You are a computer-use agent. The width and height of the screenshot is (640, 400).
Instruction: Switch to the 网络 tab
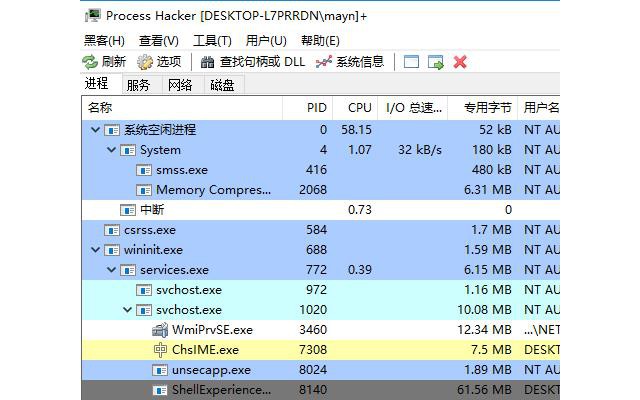pyautogui.click(x=180, y=85)
